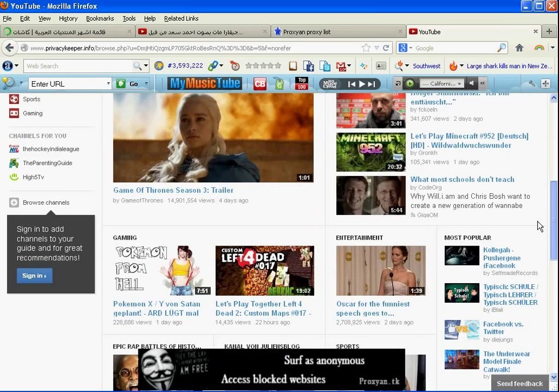Play track in Mix Cloud toolbar player
This screenshot has width=559, height=392.
[362, 84]
